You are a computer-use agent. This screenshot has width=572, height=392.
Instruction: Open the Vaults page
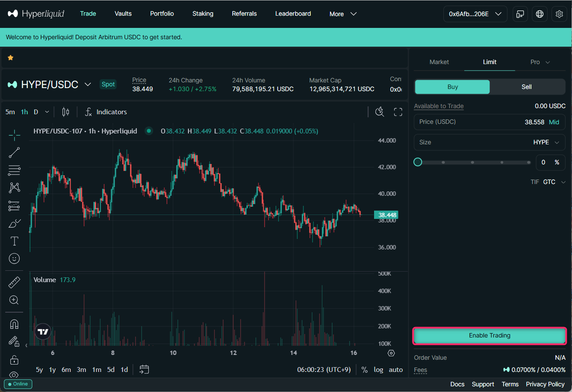(123, 14)
